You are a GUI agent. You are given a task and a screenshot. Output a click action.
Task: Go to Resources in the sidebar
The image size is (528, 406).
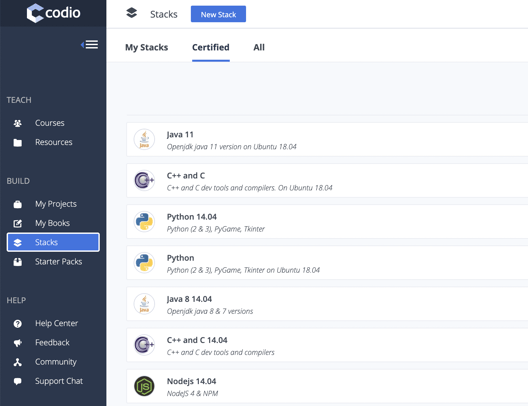coord(54,142)
